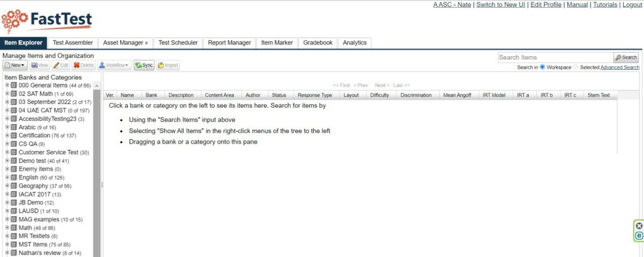Click the IACAT 2017 bank icon
The height and width of the screenshot is (257, 644).
[x=14, y=194]
